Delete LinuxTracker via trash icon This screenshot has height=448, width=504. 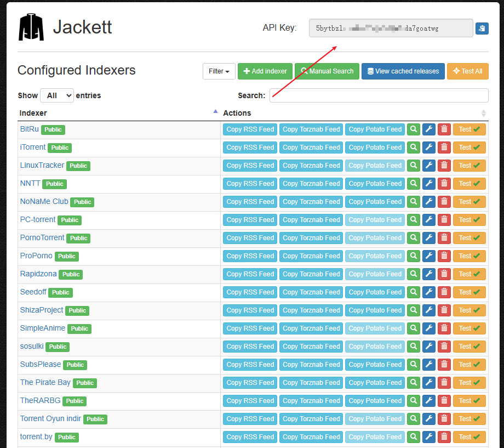pyautogui.click(x=444, y=166)
